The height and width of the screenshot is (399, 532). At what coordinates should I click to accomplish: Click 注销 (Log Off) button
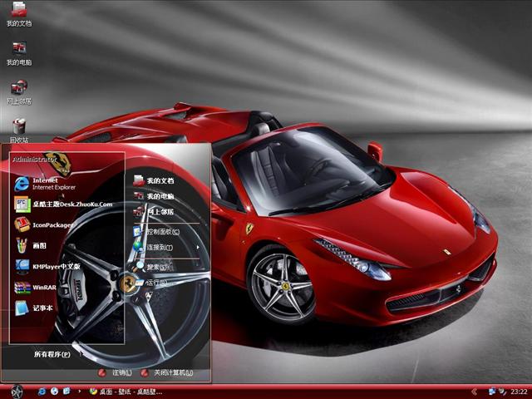pos(118,373)
